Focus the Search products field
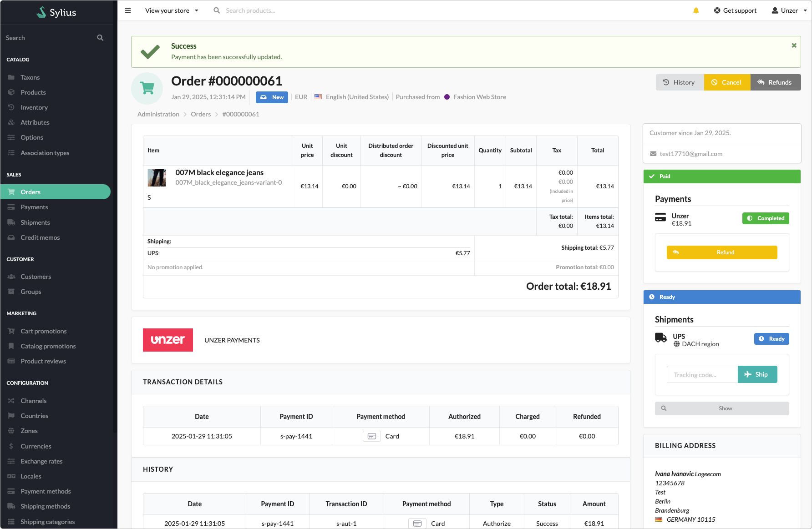Image resolution: width=812 pixels, height=529 pixels. click(250, 10)
